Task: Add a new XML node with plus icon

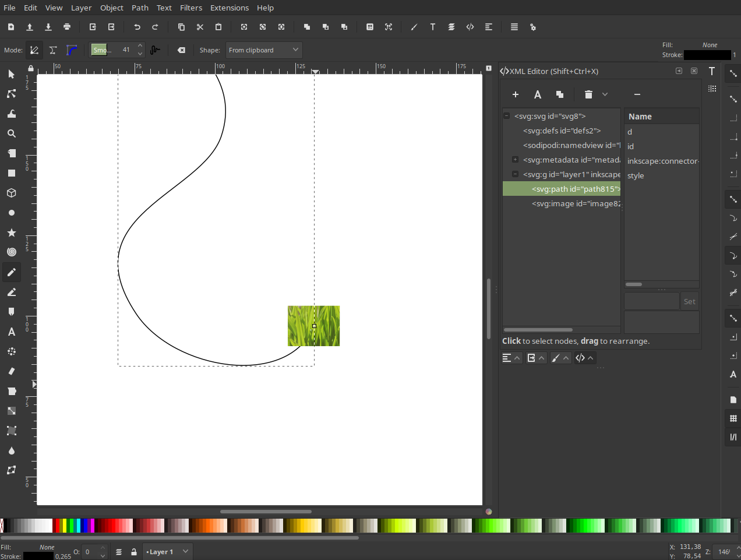Action: pyautogui.click(x=515, y=94)
